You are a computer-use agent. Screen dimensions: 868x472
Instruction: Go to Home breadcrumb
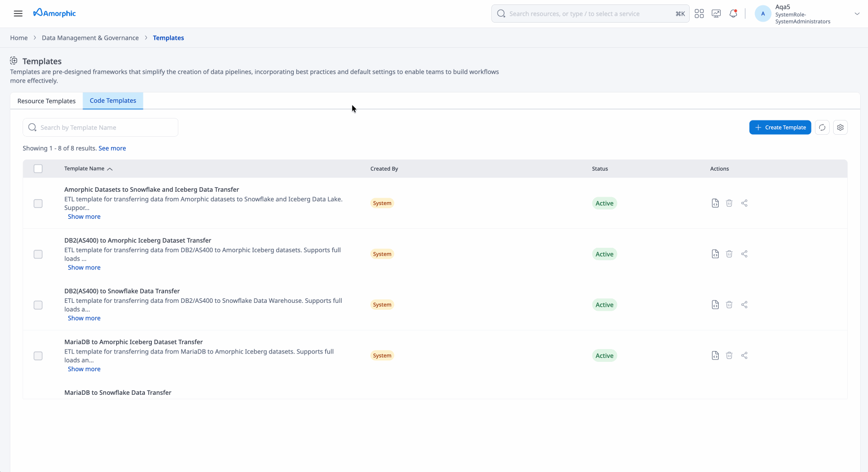coord(19,38)
